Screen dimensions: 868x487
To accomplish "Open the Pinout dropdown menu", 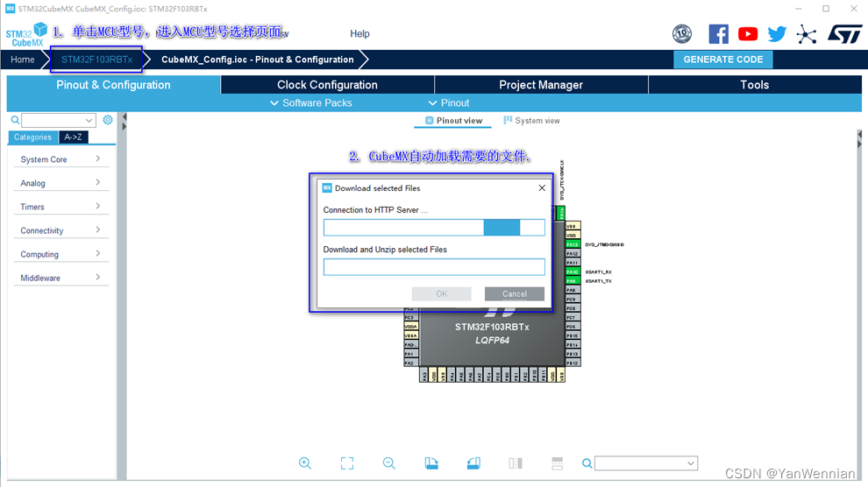I will coord(449,102).
